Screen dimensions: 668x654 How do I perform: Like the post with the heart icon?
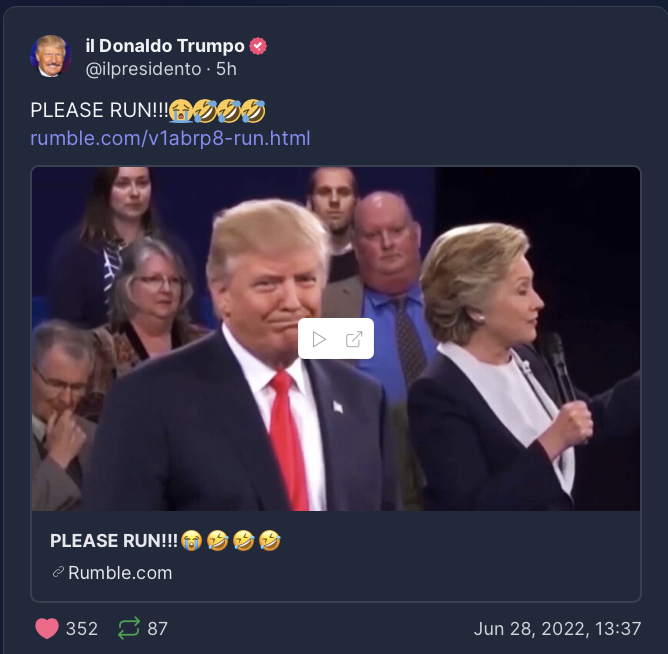tap(47, 628)
